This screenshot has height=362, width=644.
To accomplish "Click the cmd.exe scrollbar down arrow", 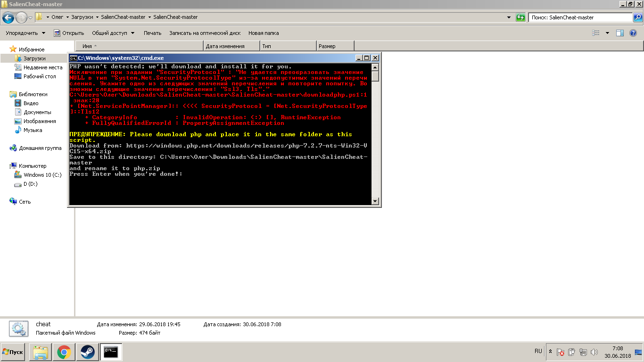I will pyautogui.click(x=375, y=201).
